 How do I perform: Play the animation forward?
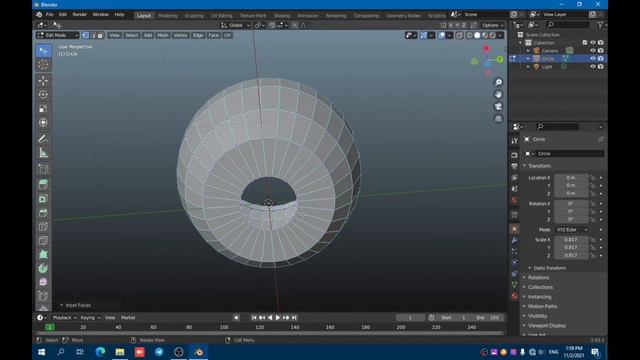coord(278,318)
